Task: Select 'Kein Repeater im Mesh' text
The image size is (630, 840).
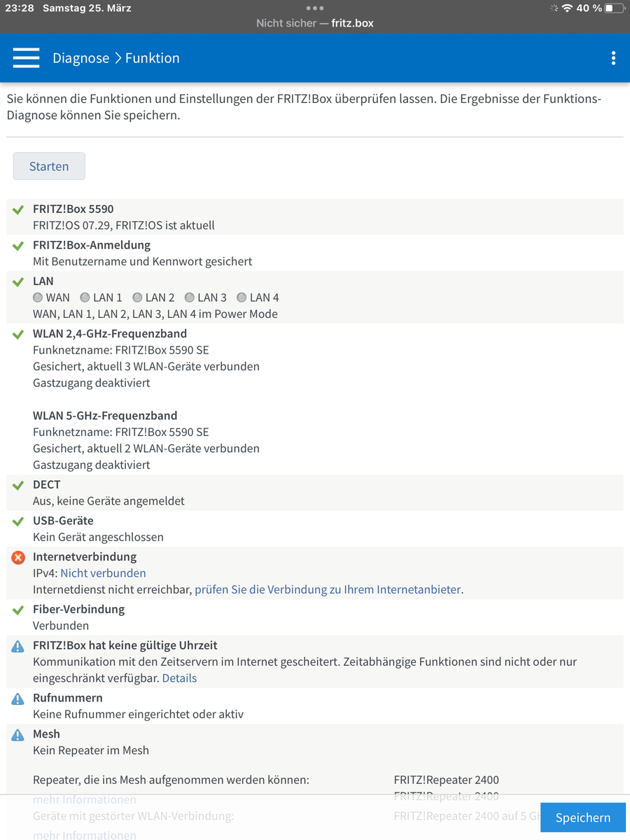Action: tap(91, 750)
